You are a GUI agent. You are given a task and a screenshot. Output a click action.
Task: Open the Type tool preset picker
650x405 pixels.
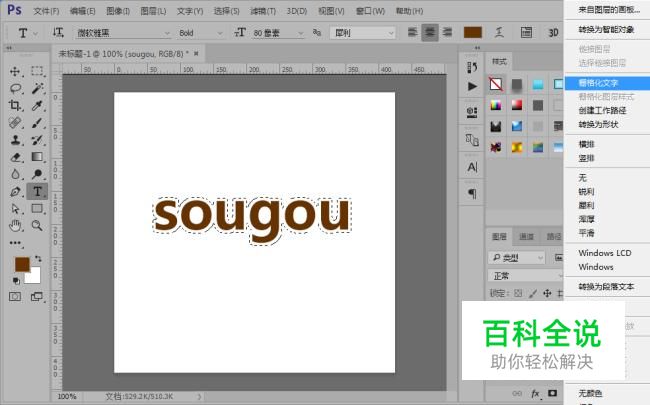(27, 33)
